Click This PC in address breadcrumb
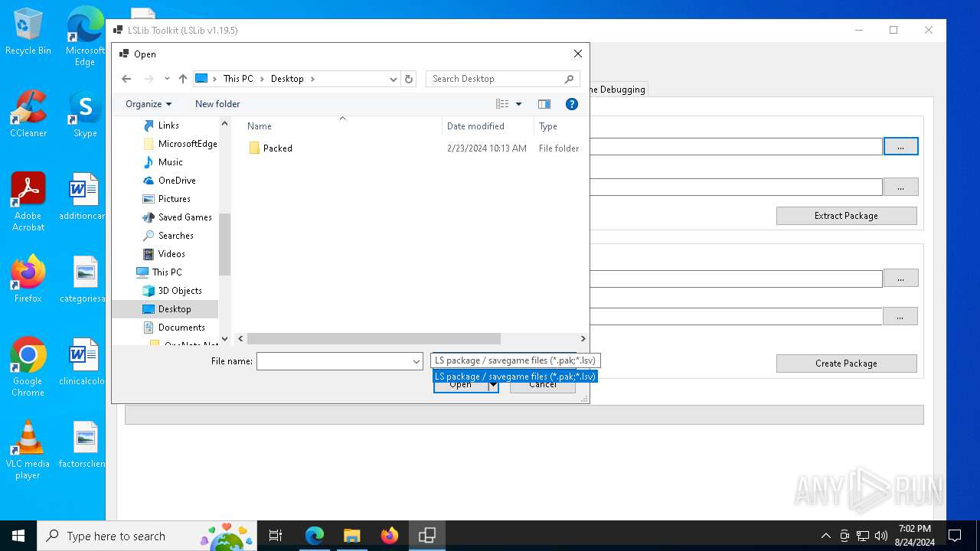The width and height of the screenshot is (980, 551). pyautogui.click(x=238, y=79)
